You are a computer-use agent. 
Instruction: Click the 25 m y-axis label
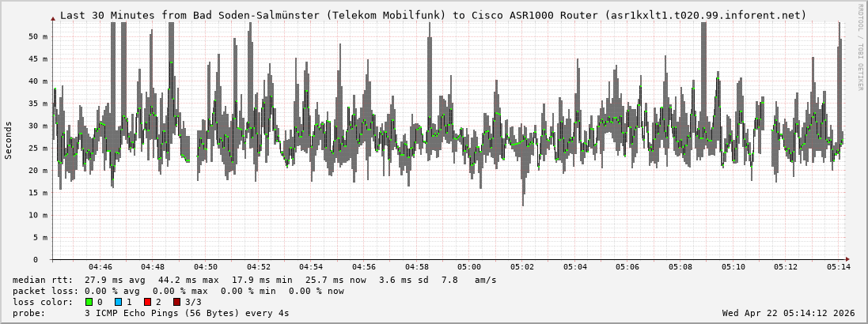(37, 148)
